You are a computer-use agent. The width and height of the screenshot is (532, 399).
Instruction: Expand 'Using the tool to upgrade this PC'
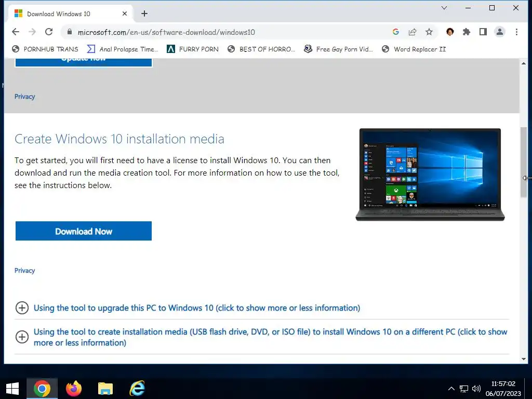click(x=197, y=308)
